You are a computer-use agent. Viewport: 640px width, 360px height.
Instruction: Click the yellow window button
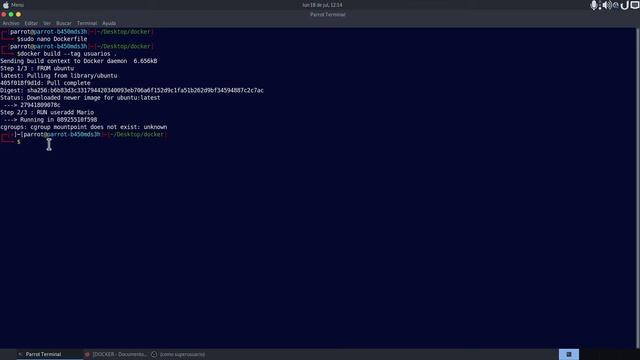[x=18, y=14]
